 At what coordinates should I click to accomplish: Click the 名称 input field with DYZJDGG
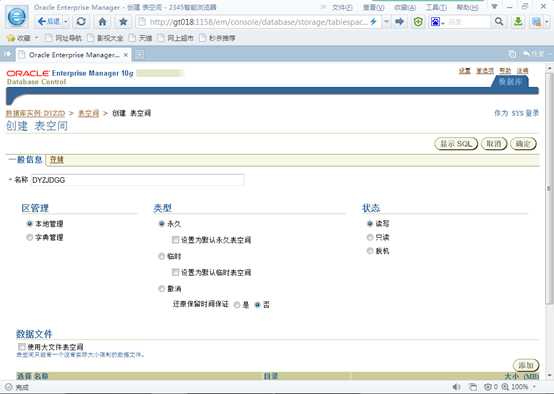[x=137, y=180]
